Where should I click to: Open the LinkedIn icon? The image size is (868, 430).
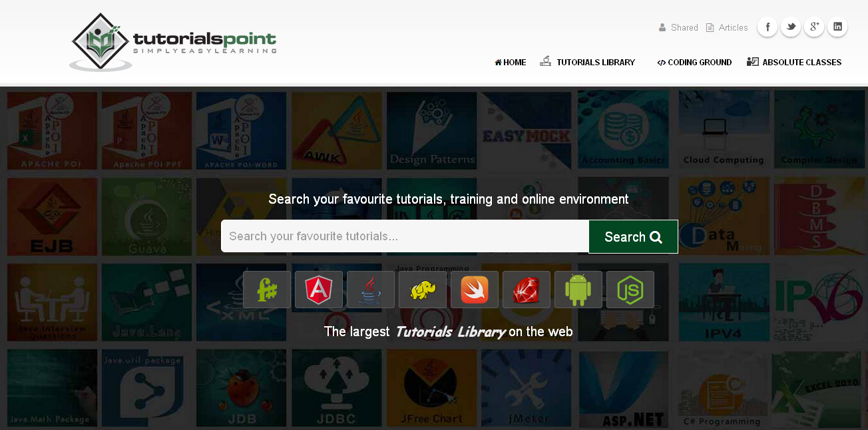tap(837, 27)
